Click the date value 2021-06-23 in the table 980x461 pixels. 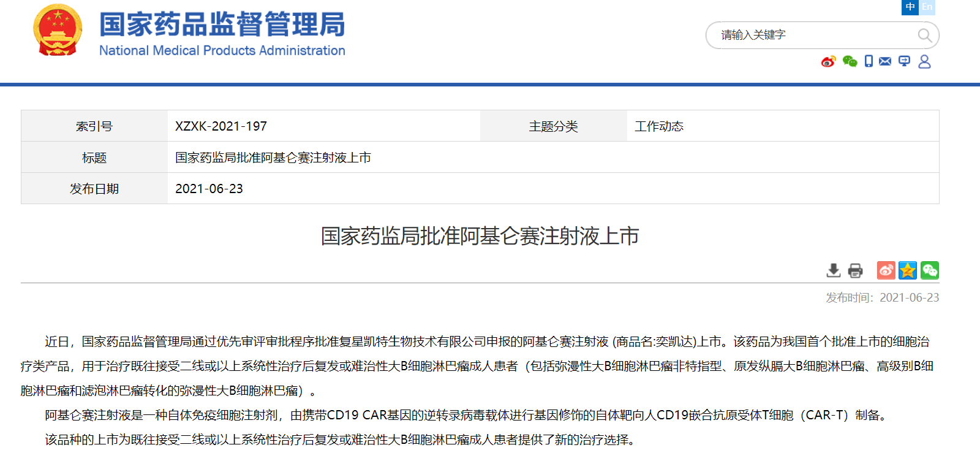pos(209,189)
